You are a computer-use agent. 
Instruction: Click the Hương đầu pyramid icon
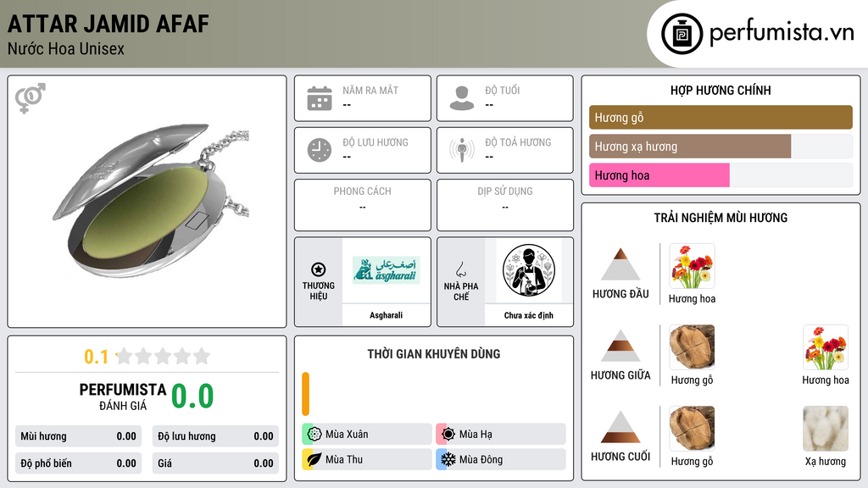pyautogui.click(x=620, y=264)
